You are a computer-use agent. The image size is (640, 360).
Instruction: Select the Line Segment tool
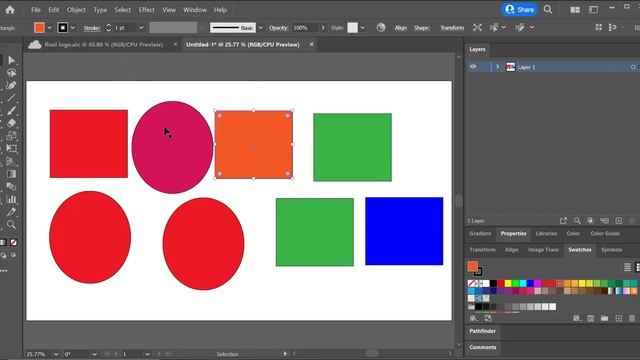click(x=11, y=98)
